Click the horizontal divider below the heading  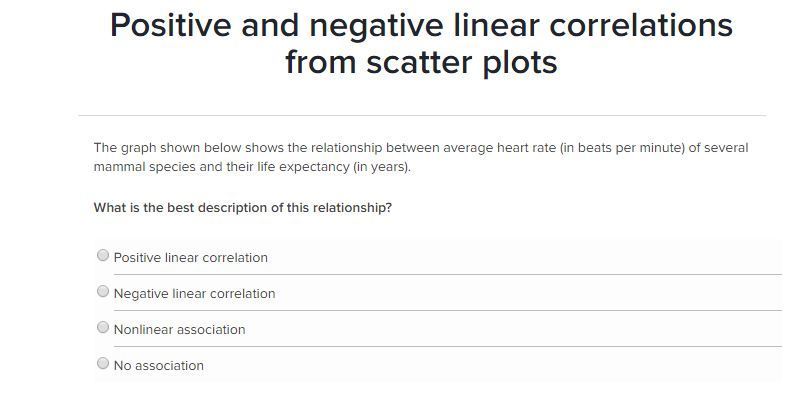421,116
